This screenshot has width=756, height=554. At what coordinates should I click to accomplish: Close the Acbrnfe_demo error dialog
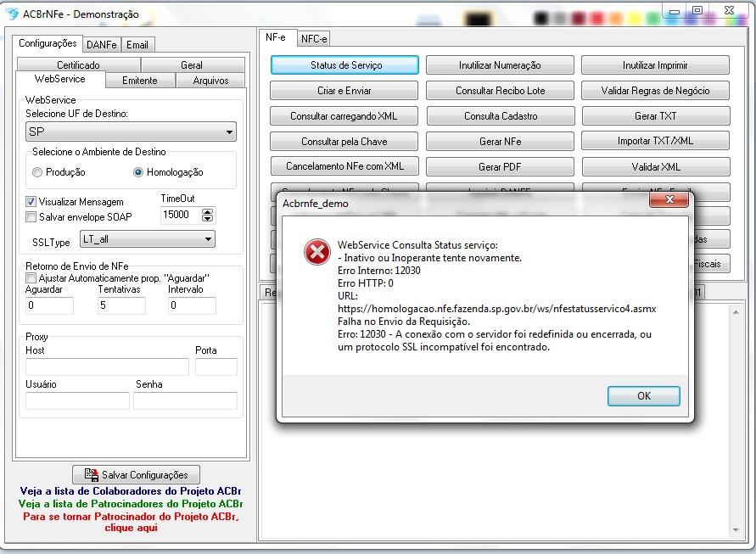click(x=669, y=199)
